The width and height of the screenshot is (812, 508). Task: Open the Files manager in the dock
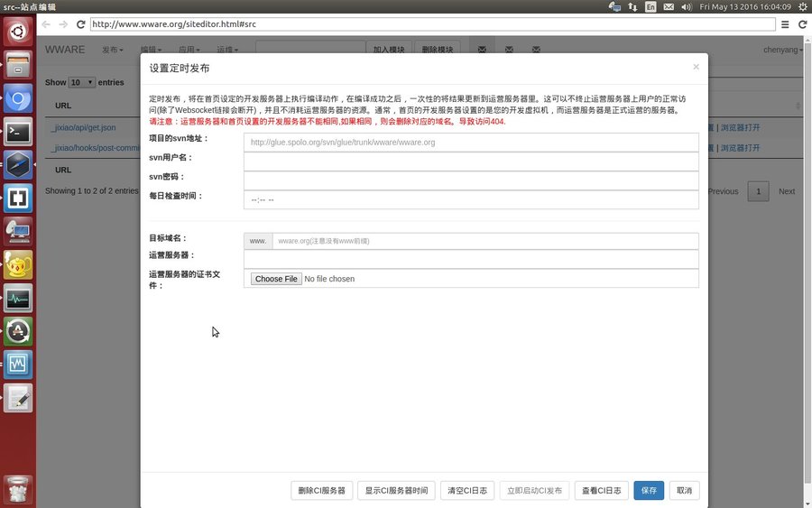[x=18, y=65]
